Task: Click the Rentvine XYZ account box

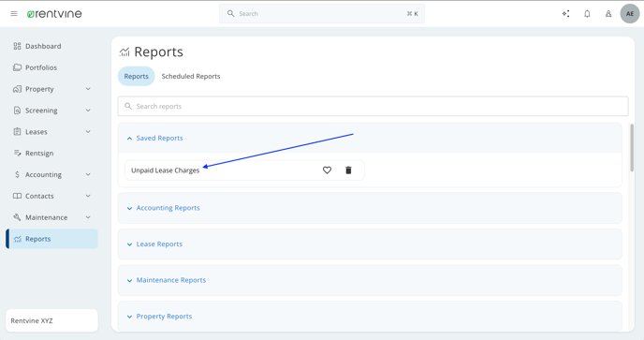Action: tap(51, 320)
